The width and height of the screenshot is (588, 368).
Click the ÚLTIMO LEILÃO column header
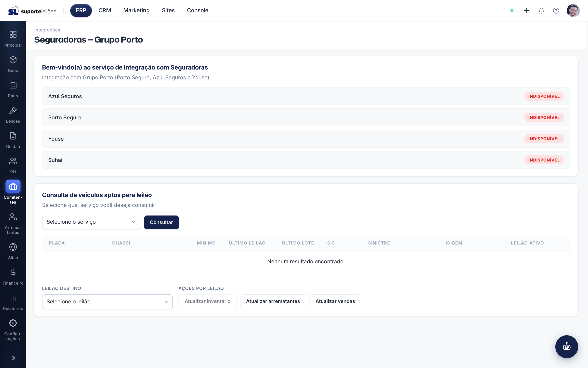click(x=247, y=243)
